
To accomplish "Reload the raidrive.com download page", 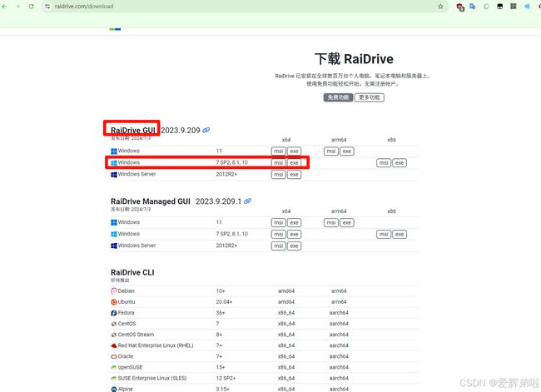I will pyautogui.click(x=31, y=6).
